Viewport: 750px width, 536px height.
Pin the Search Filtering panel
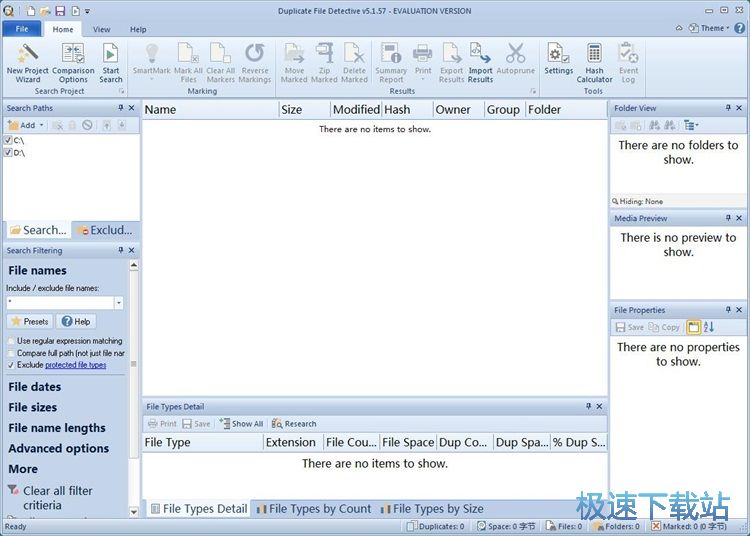click(121, 250)
